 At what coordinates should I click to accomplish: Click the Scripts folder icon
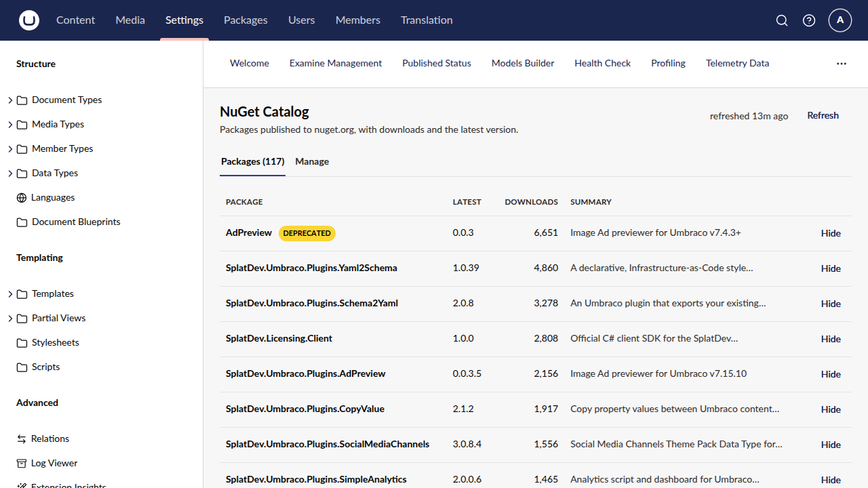click(22, 367)
